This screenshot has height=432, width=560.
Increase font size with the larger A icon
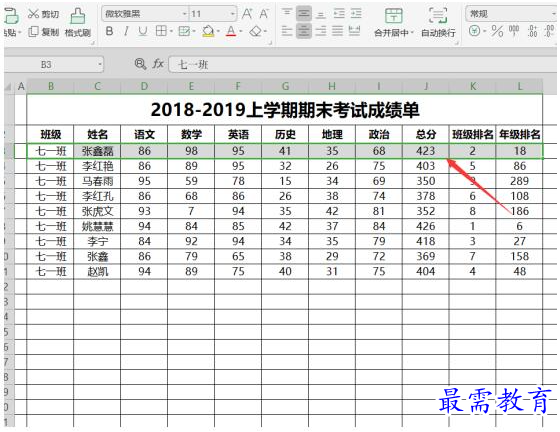click(x=247, y=14)
